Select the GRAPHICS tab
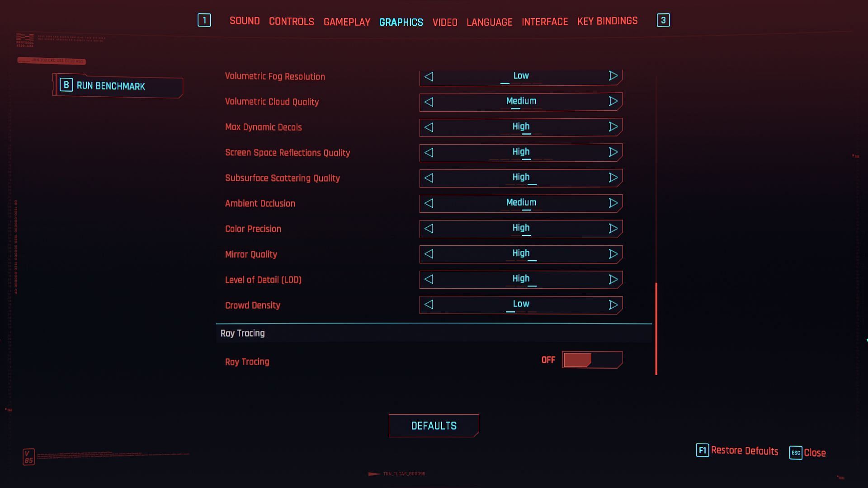 401,21
